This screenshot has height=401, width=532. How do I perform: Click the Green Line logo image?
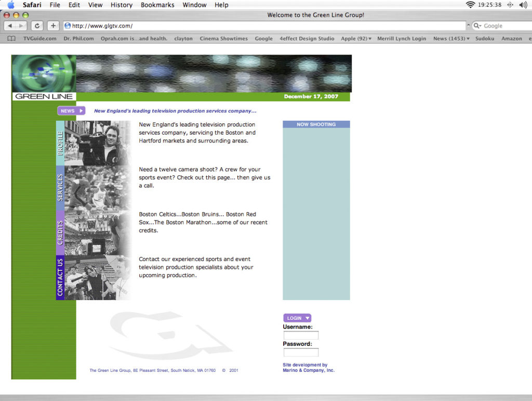(44, 77)
